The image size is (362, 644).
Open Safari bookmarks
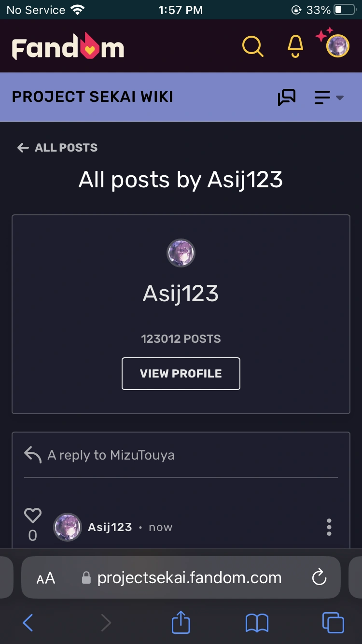[x=257, y=623]
